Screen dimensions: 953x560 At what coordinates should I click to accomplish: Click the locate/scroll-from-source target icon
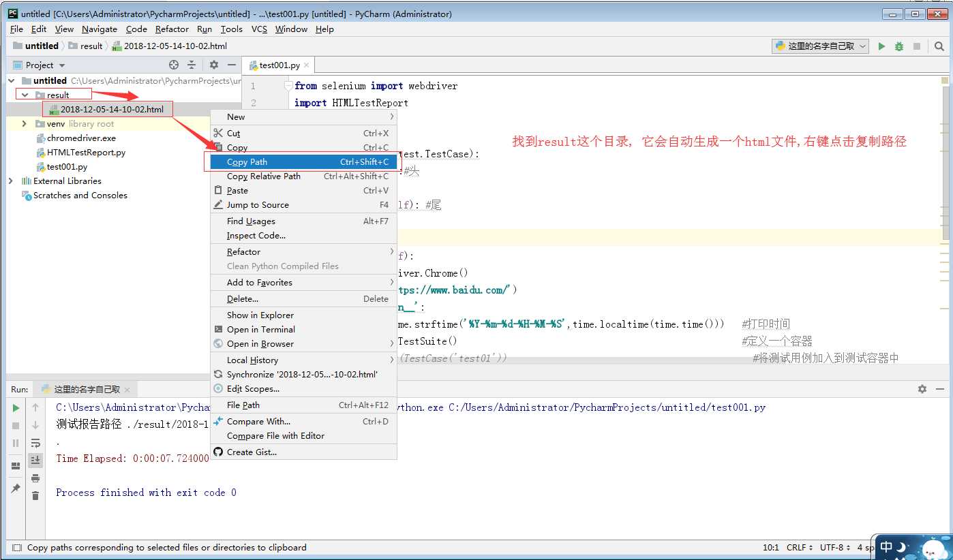point(174,65)
